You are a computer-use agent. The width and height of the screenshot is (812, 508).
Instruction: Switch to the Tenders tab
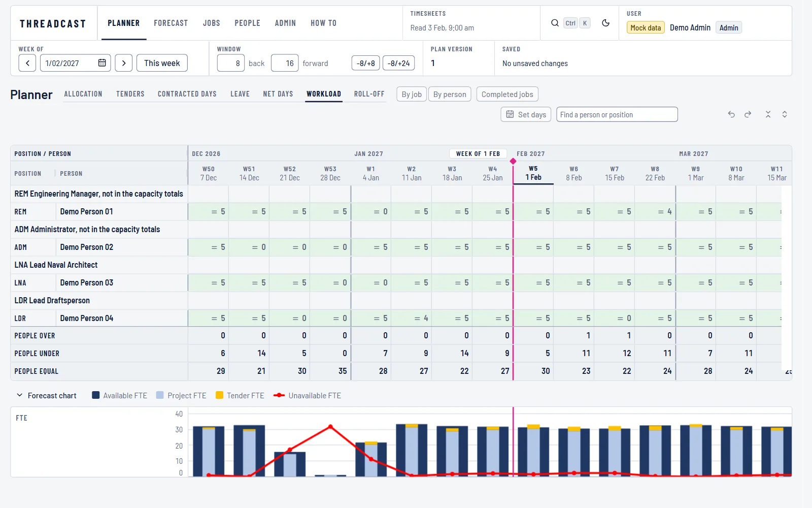click(x=130, y=94)
